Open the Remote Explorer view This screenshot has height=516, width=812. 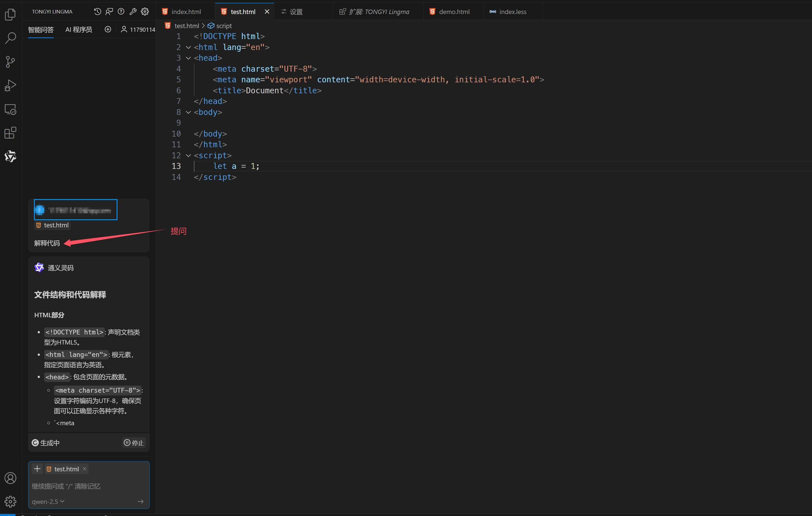click(10, 109)
